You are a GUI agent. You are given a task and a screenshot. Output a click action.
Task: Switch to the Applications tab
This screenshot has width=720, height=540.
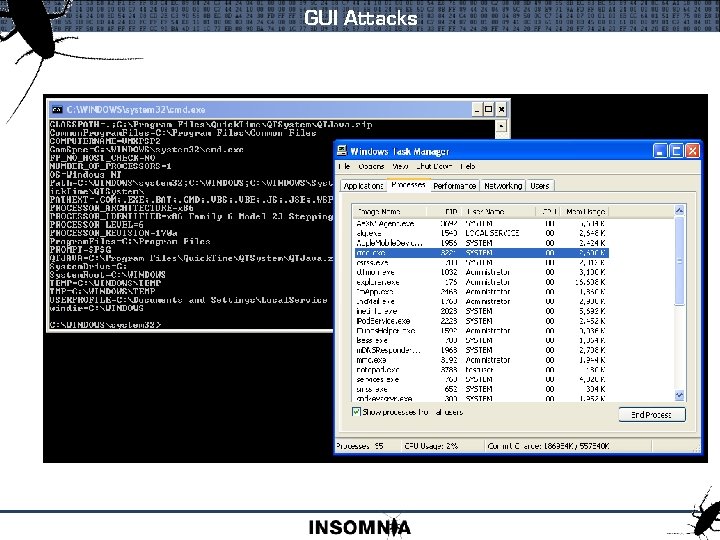click(x=363, y=186)
